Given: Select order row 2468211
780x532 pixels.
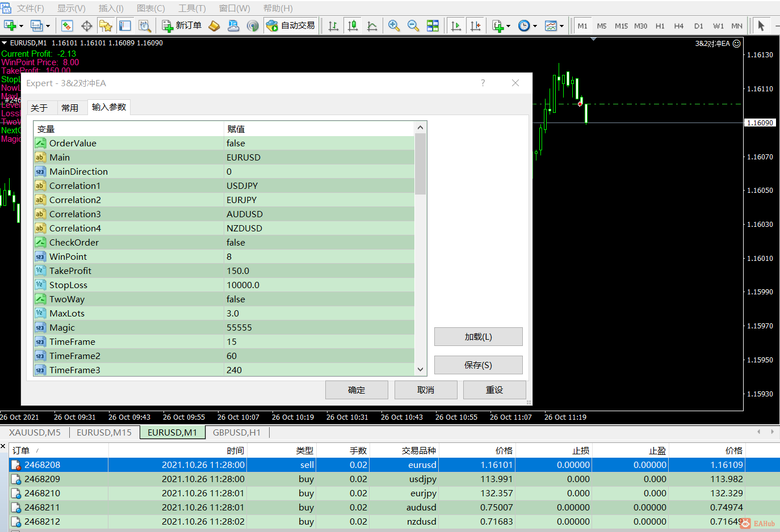Looking at the screenshot, I should (394, 507).
